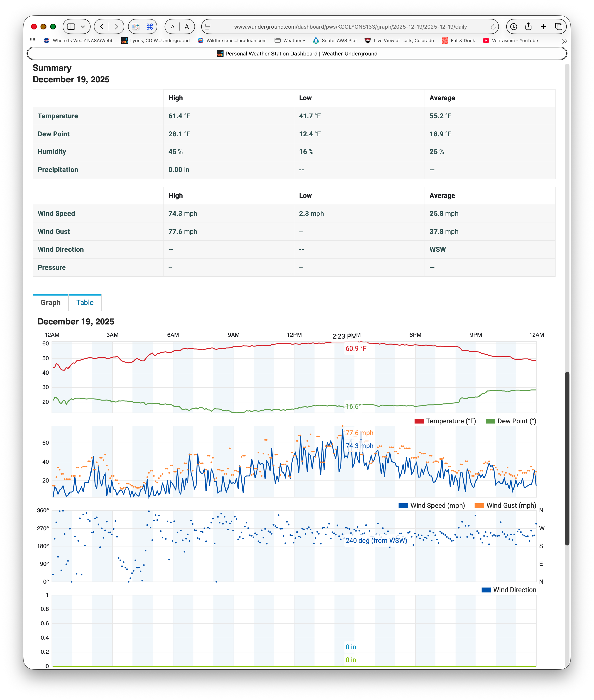Increase text size with larger A button

[187, 27]
